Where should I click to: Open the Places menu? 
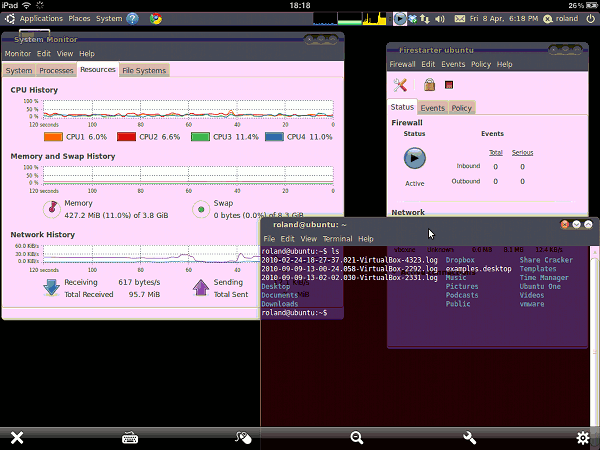pos(79,18)
